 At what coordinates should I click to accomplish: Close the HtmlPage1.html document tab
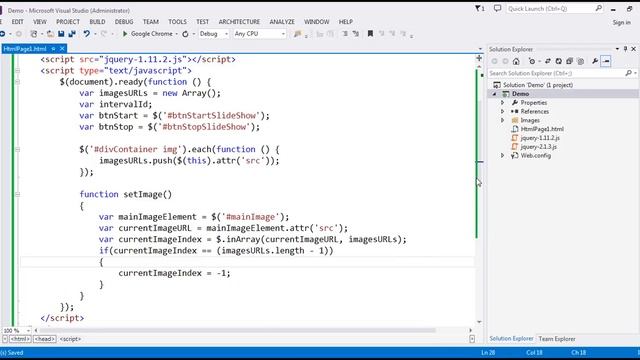pos(62,49)
